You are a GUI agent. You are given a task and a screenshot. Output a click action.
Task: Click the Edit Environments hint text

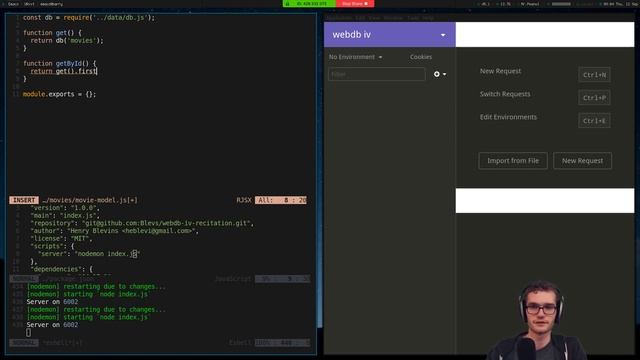[508, 117]
